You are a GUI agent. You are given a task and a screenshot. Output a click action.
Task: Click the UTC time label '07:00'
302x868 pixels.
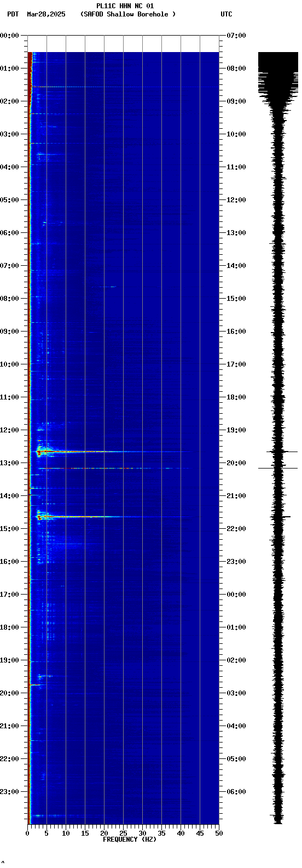(x=236, y=36)
